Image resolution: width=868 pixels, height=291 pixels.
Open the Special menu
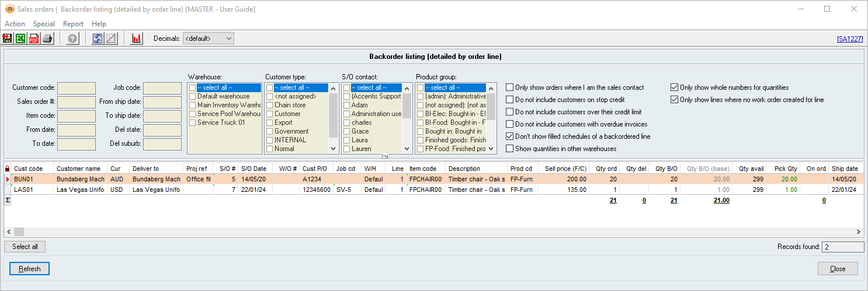click(x=44, y=24)
